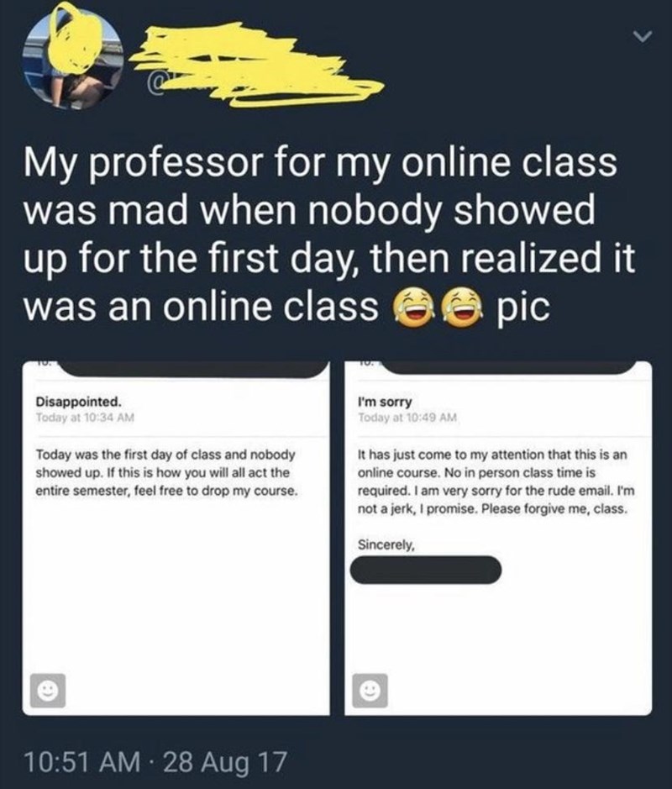Select the 'I'm sorry' subject line

pyautogui.click(x=385, y=402)
